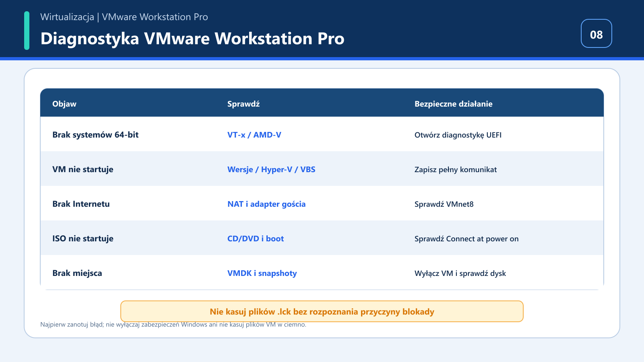Click the cell Sprawdź Connect at power on
This screenshot has height=362, width=644.
point(466,239)
